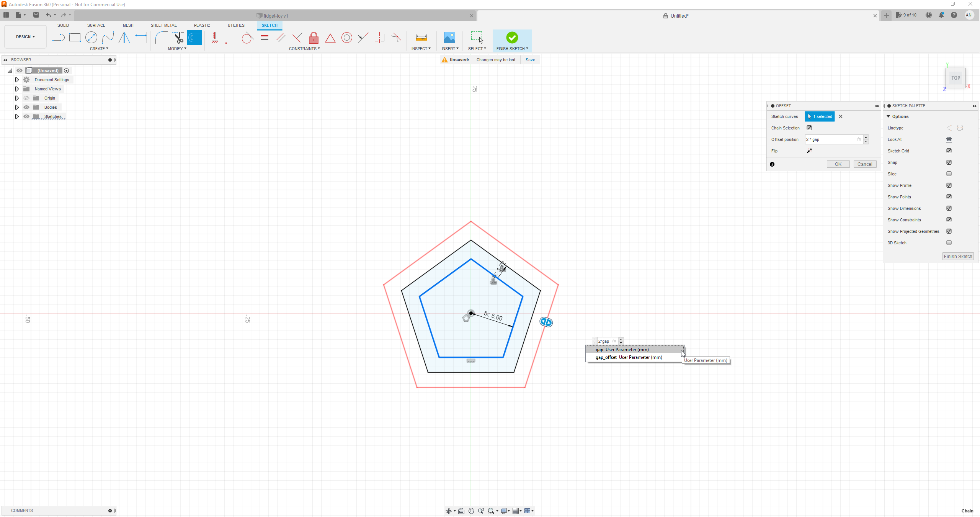Expand the Document Settings tree item
980x517 pixels.
coord(16,79)
